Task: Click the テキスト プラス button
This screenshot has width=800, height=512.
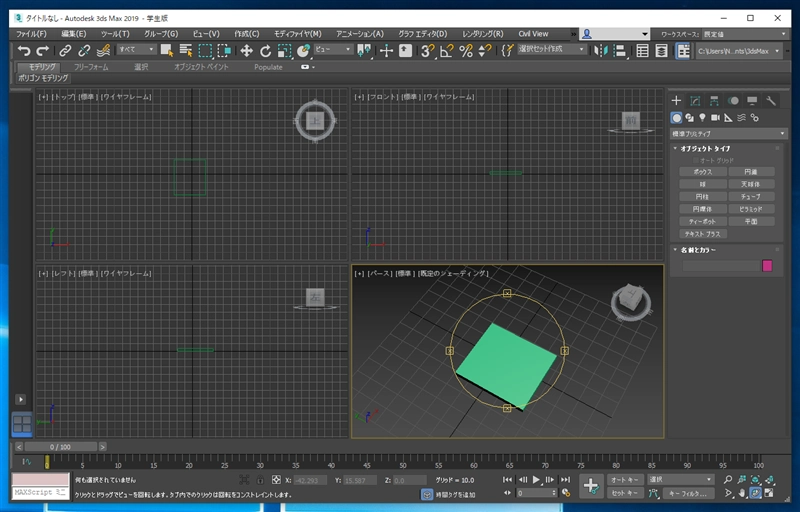Action: (703, 234)
